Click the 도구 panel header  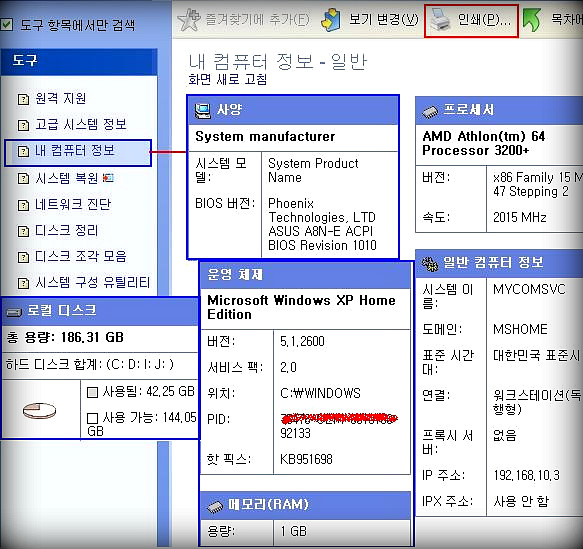79,61
